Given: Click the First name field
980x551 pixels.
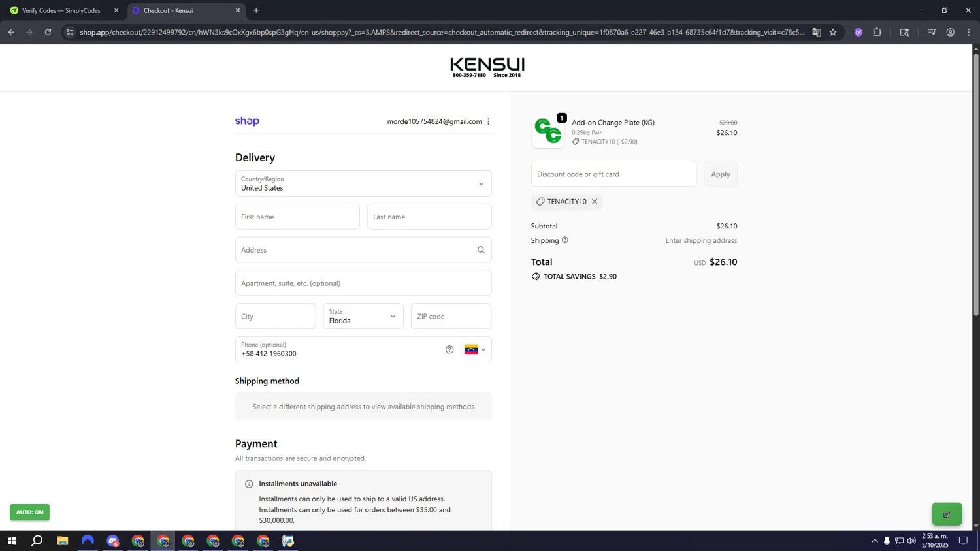Looking at the screenshot, I should pyautogui.click(x=297, y=217).
